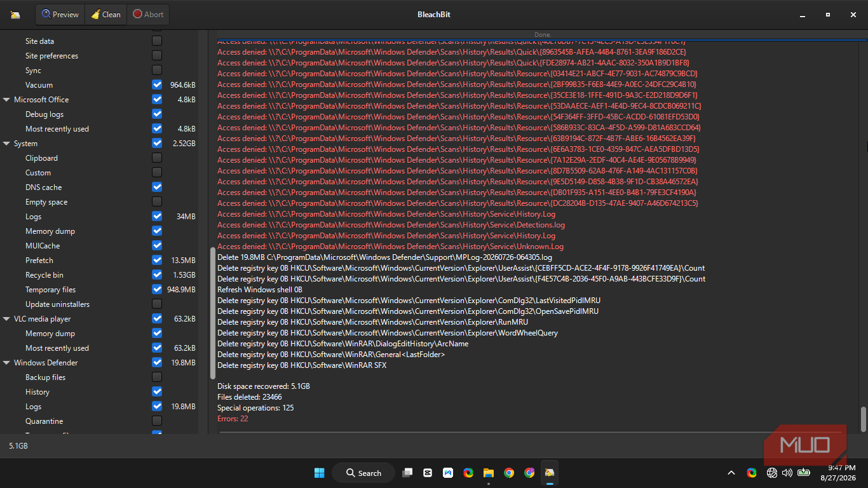Click the Abort button
Image resolution: width=868 pixels, height=488 pixels.
(x=148, y=14)
